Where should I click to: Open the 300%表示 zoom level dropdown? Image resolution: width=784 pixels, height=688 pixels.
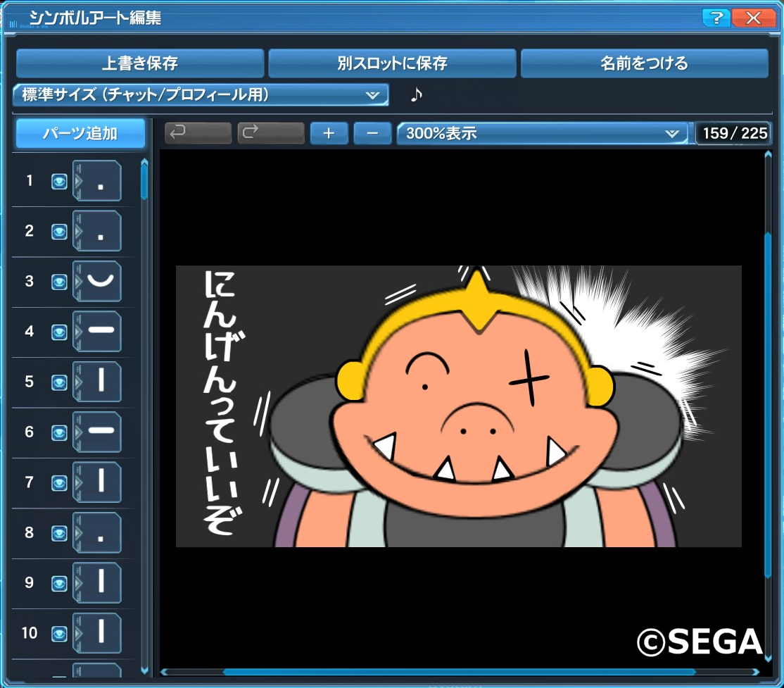click(x=542, y=133)
